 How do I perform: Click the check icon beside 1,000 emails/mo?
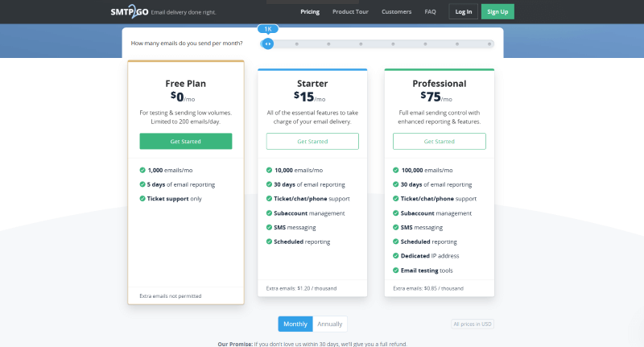142,170
